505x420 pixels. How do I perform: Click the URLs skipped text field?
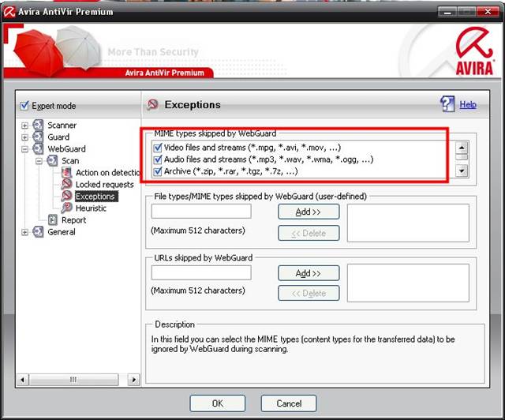click(x=201, y=272)
